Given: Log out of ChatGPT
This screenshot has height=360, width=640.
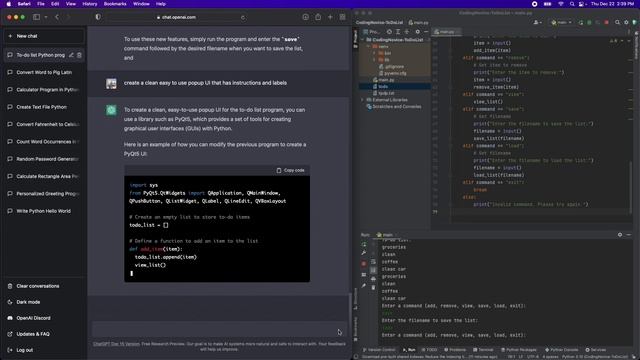Looking at the screenshot, I should point(44,350).
